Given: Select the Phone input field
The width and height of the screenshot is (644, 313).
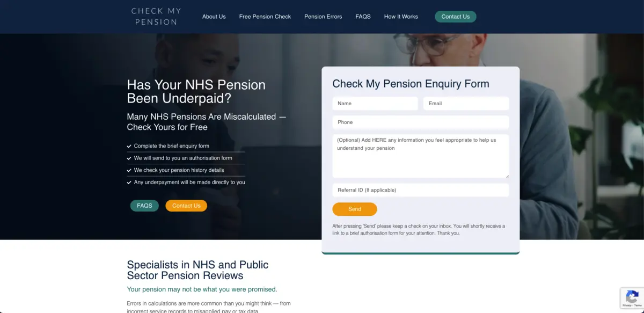Looking at the screenshot, I should point(420,122).
